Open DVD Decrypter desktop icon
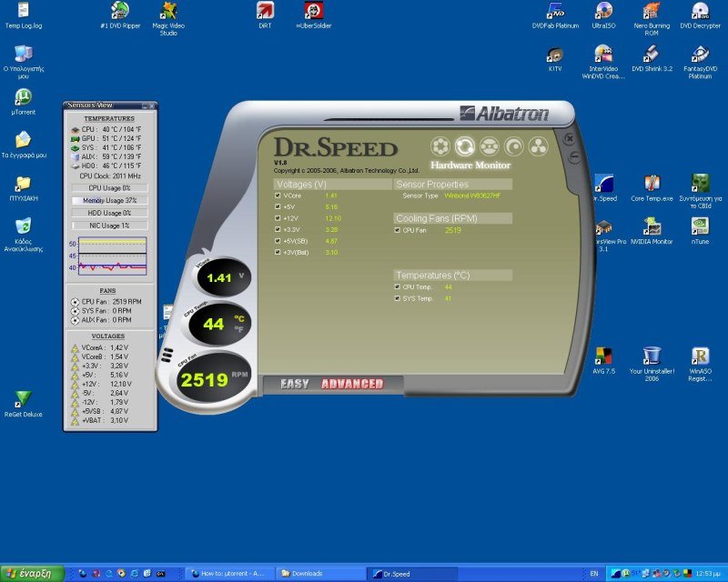728x582 pixels. (x=700, y=15)
